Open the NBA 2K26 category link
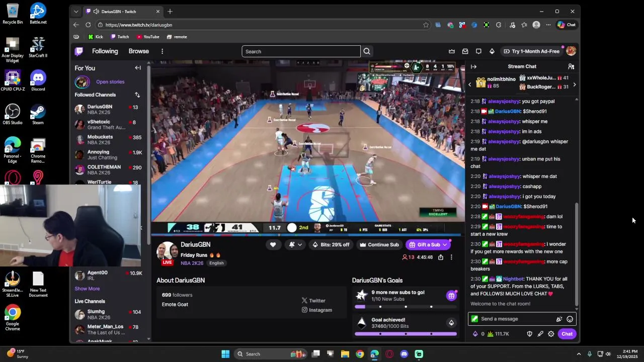This screenshot has width=644, height=362. (192, 263)
